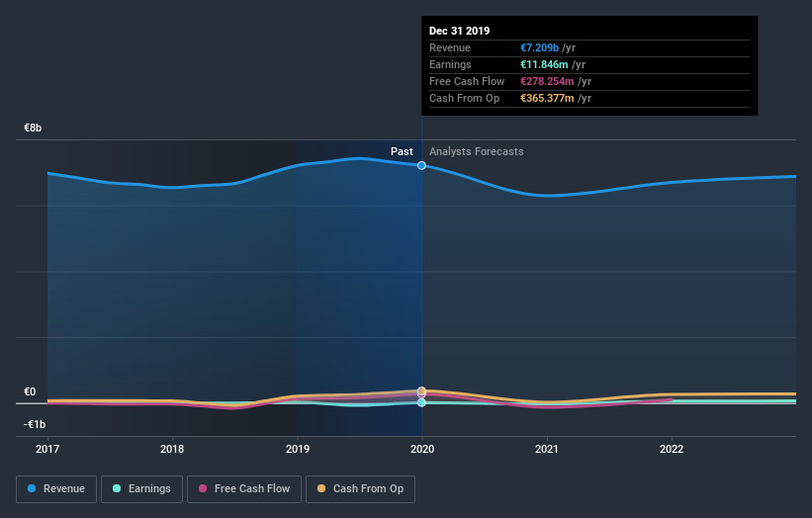Click the Analysts Forecasts label
Viewport: 812px width, 518px height.
[x=476, y=151]
